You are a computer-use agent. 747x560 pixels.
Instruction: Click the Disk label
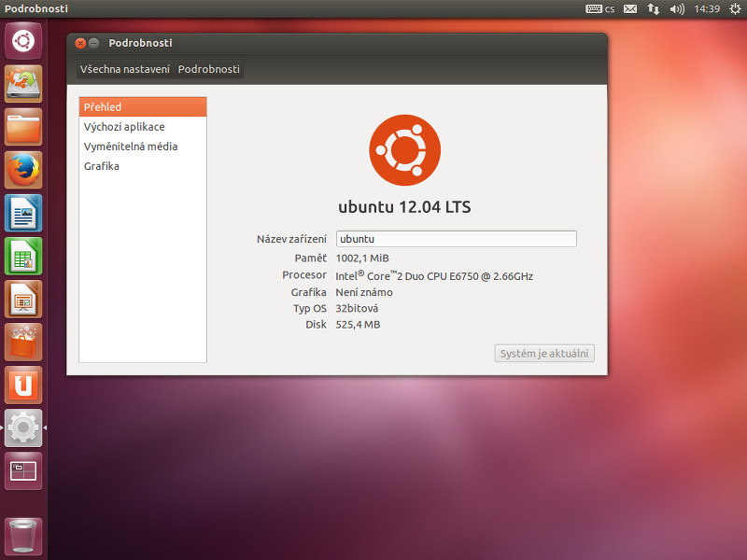coord(316,325)
